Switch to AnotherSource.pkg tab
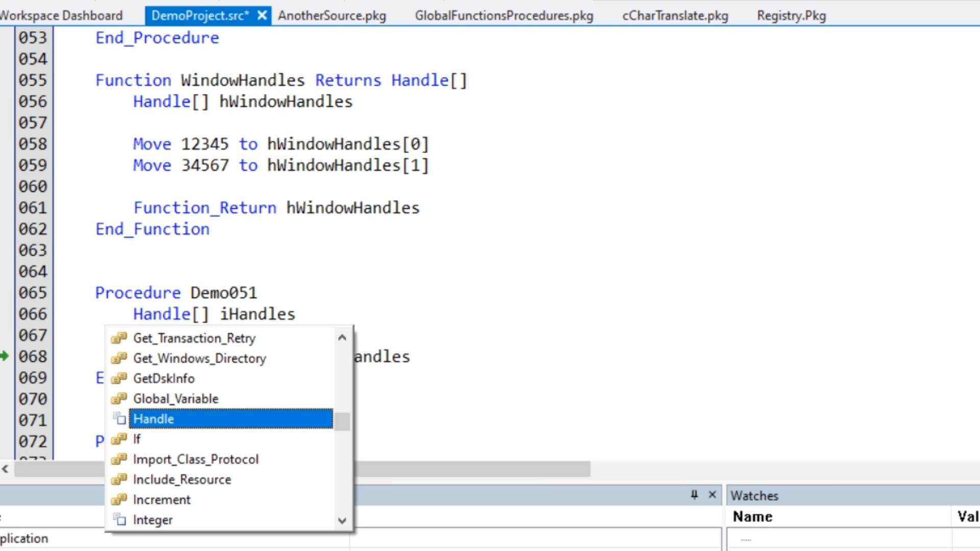Image resolution: width=980 pixels, height=551 pixels. 332,15
